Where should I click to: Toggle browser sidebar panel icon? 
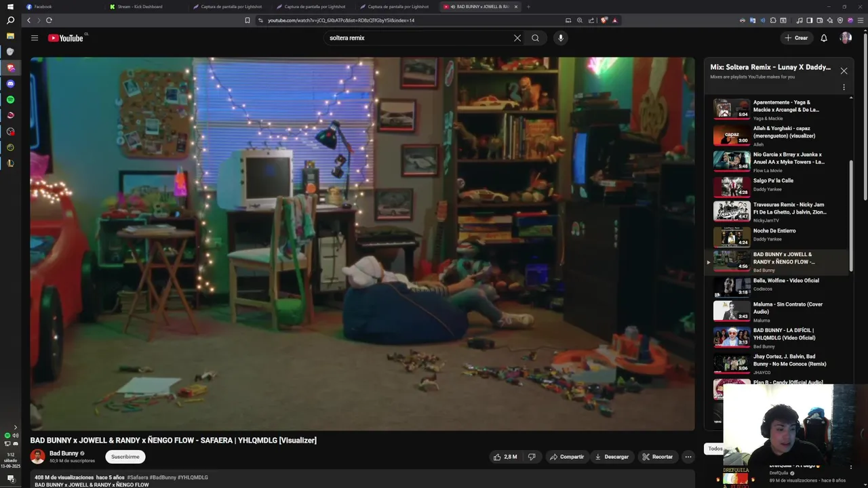tap(809, 20)
